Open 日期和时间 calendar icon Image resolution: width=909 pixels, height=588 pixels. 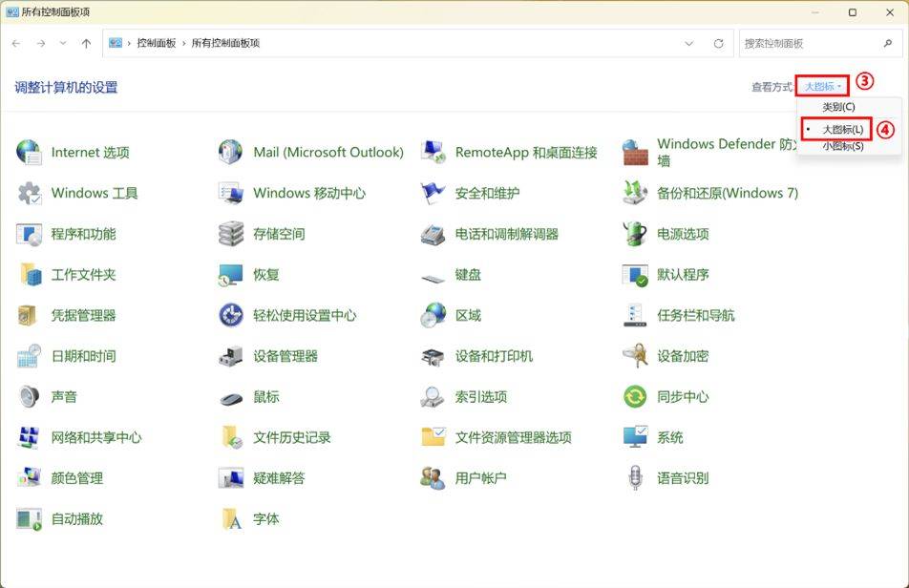click(29, 356)
